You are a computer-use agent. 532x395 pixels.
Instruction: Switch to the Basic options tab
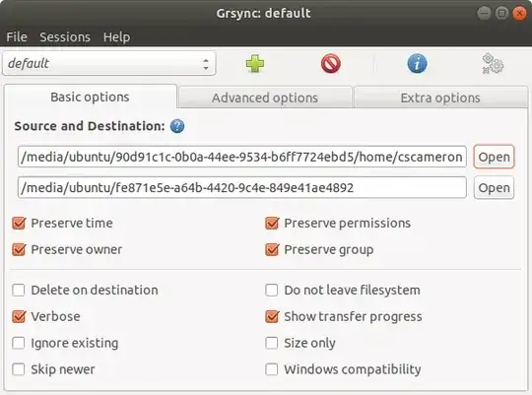90,98
